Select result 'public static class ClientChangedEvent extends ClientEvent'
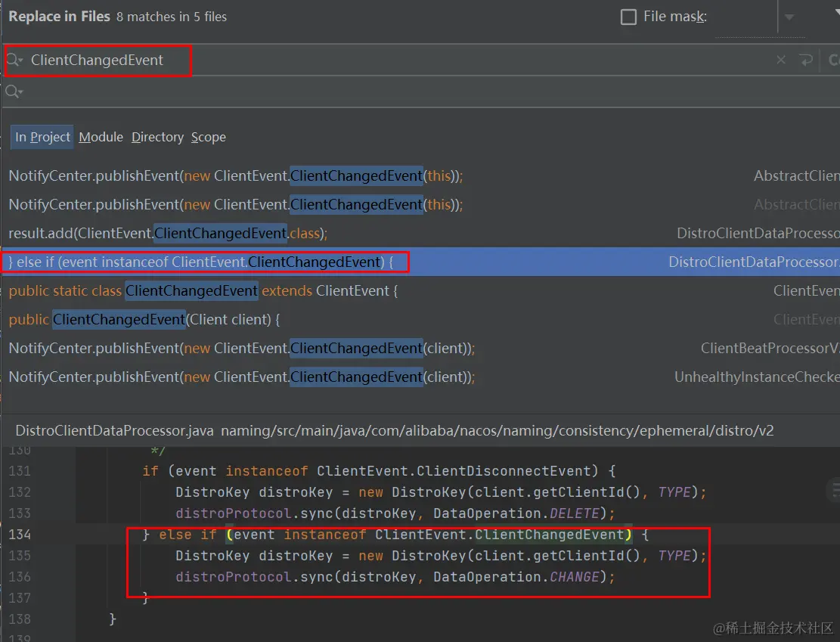Image resolution: width=840 pixels, height=642 pixels. click(421, 290)
